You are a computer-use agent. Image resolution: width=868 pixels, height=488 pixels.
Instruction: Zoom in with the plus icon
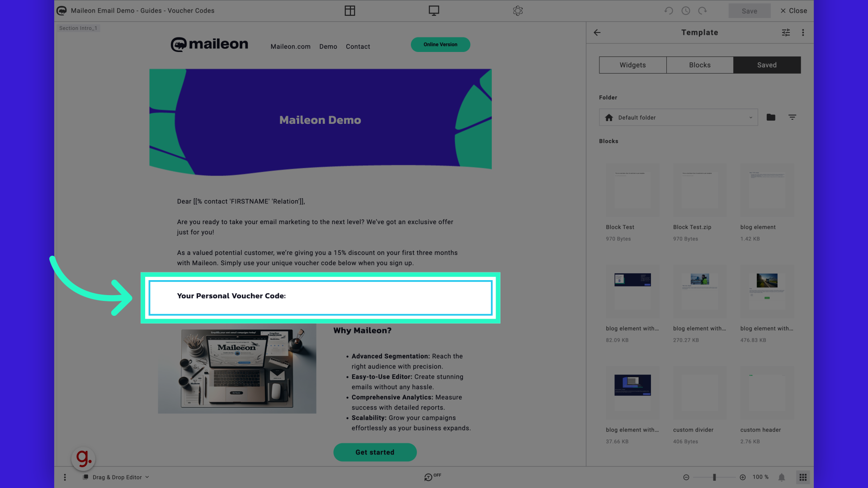[x=742, y=477]
